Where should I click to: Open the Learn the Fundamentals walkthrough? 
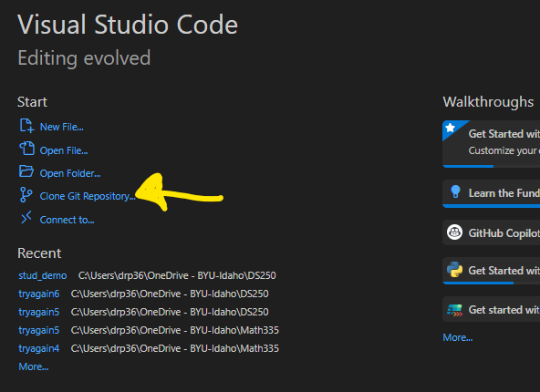pyautogui.click(x=491, y=194)
